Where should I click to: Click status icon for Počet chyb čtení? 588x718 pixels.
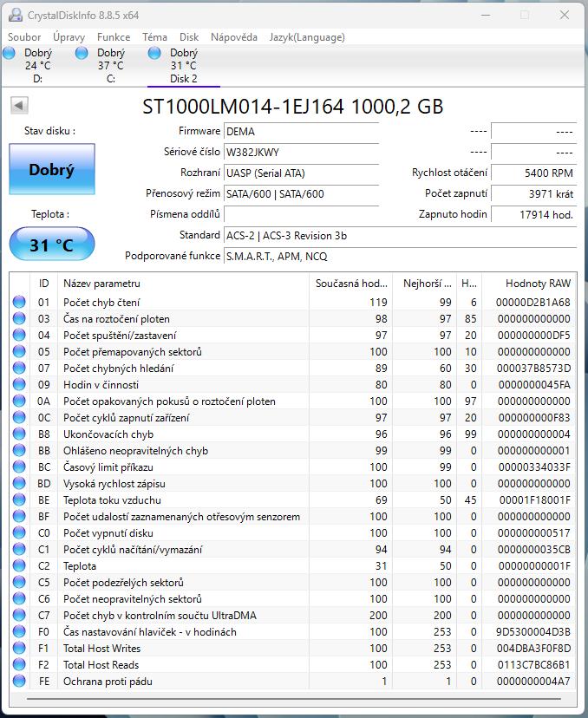pyautogui.click(x=19, y=302)
